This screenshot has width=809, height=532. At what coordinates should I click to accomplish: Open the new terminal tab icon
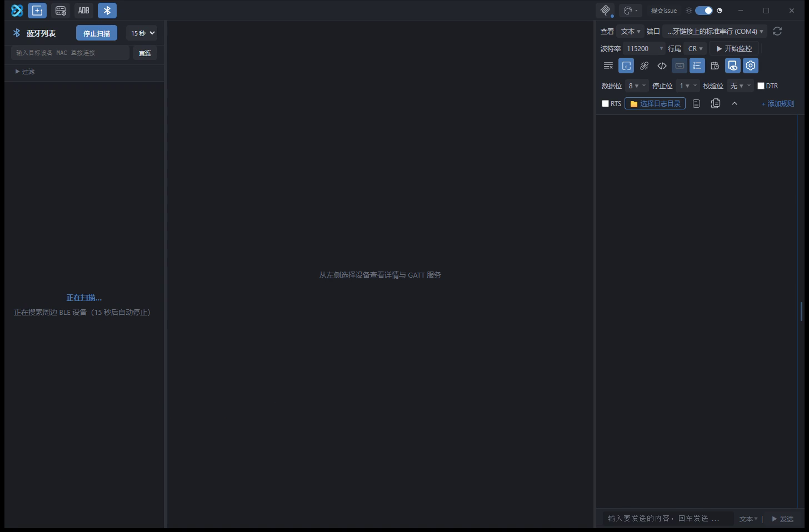pos(37,11)
